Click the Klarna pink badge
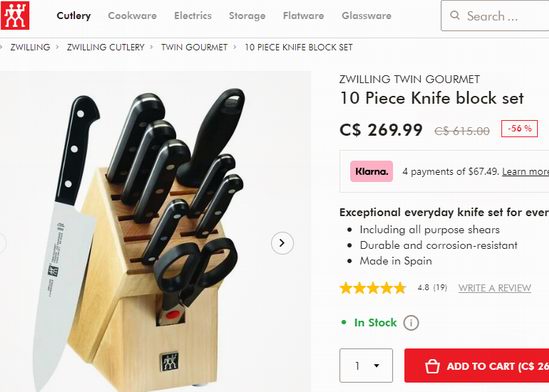549x392 pixels. (x=371, y=171)
